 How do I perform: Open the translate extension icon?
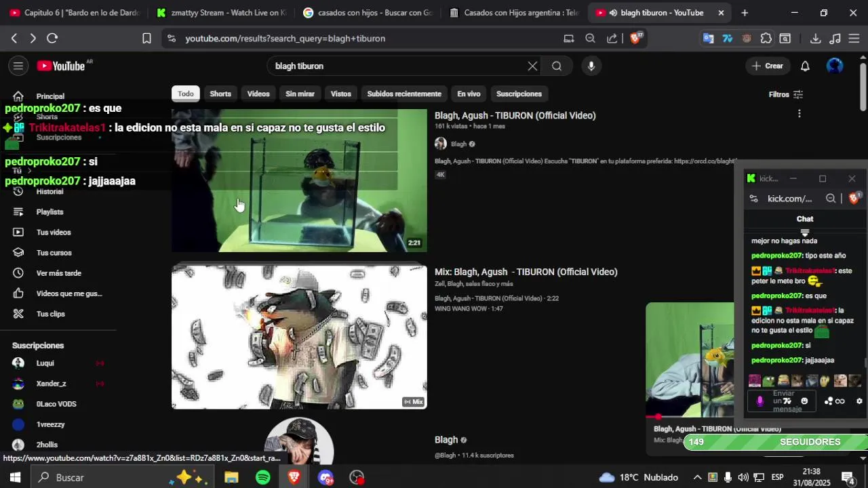708,39
